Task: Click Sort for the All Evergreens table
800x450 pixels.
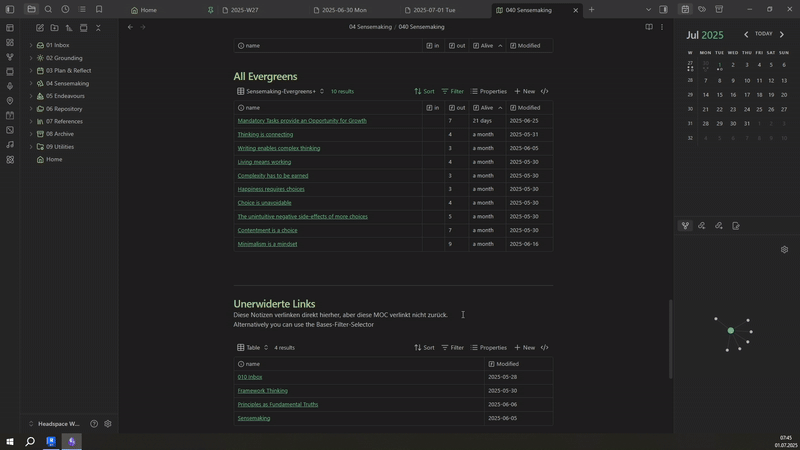Action: [x=424, y=91]
